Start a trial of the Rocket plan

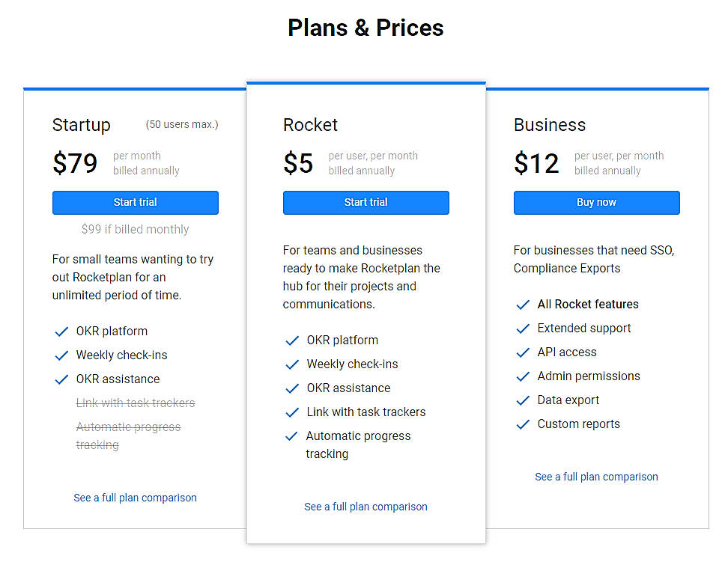click(x=366, y=202)
